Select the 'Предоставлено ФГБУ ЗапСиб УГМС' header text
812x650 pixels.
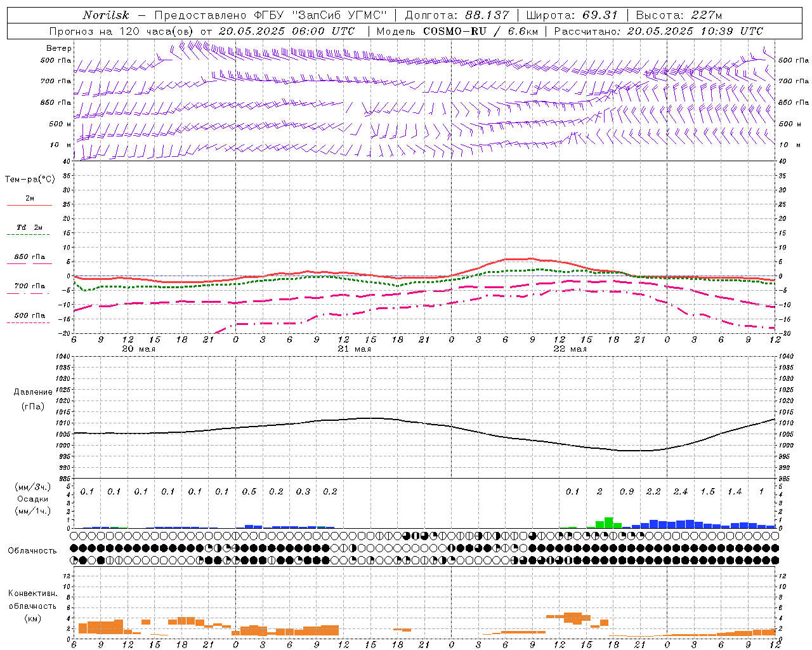pos(271,15)
